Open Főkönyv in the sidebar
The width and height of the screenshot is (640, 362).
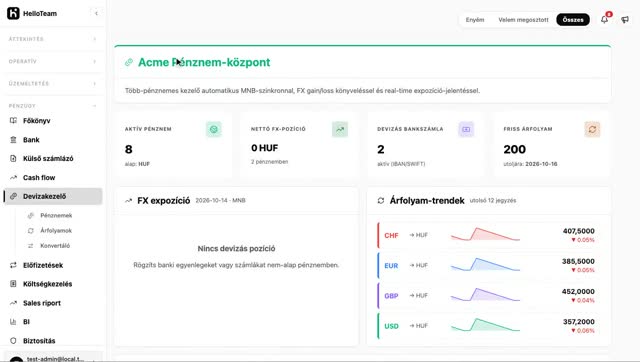click(x=53, y=121)
